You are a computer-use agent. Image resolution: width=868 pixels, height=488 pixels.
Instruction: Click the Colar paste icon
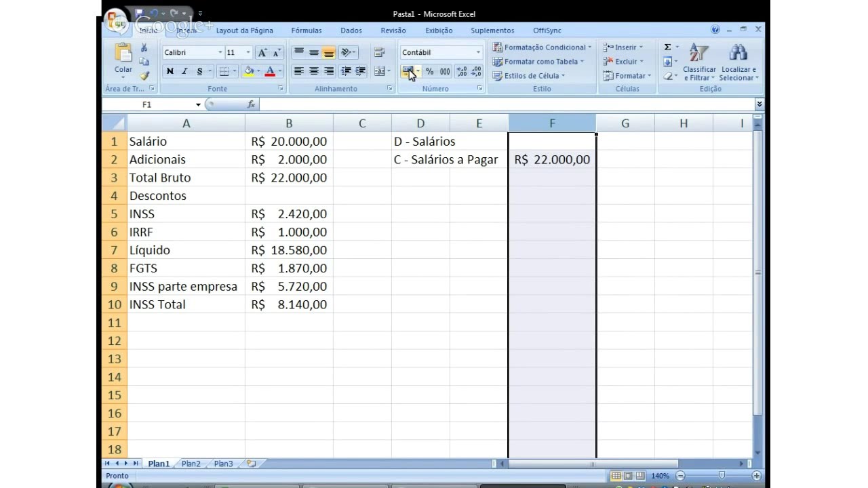tap(123, 53)
